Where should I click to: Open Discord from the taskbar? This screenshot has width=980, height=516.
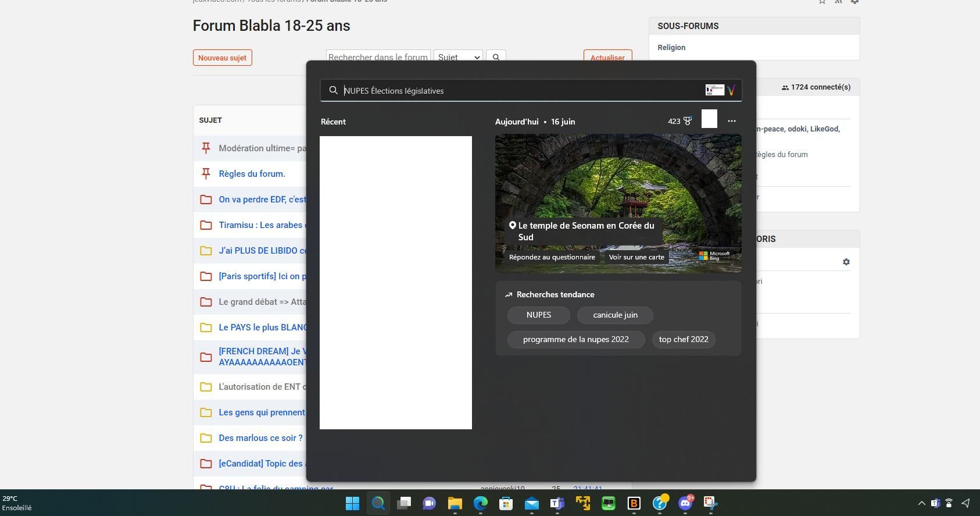click(685, 503)
